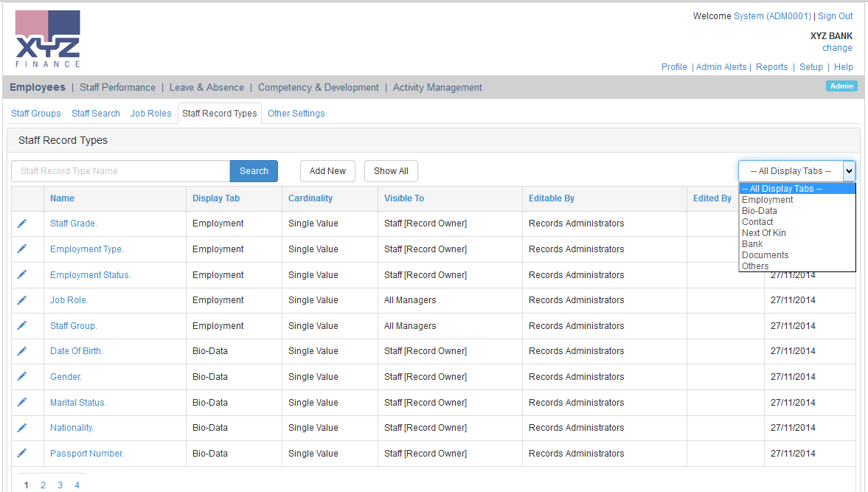Switch to the Staff Search tab
This screenshot has width=868, height=492.
click(95, 113)
